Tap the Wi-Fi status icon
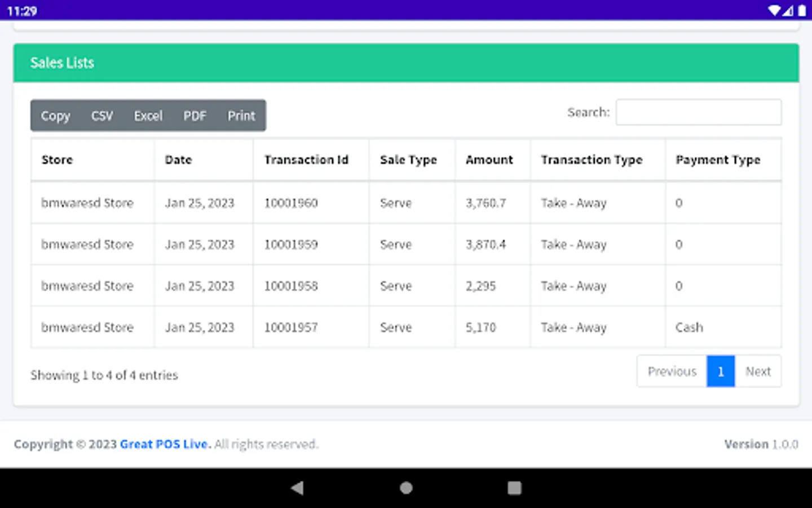The width and height of the screenshot is (812, 508). coord(774,10)
